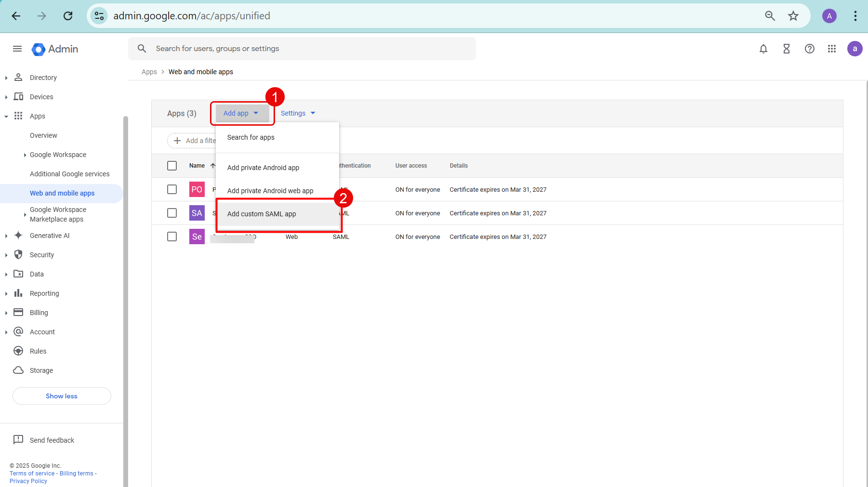Choose Add private Android app option
Image resolution: width=868 pixels, height=487 pixels.
click(x=263, y=168)
